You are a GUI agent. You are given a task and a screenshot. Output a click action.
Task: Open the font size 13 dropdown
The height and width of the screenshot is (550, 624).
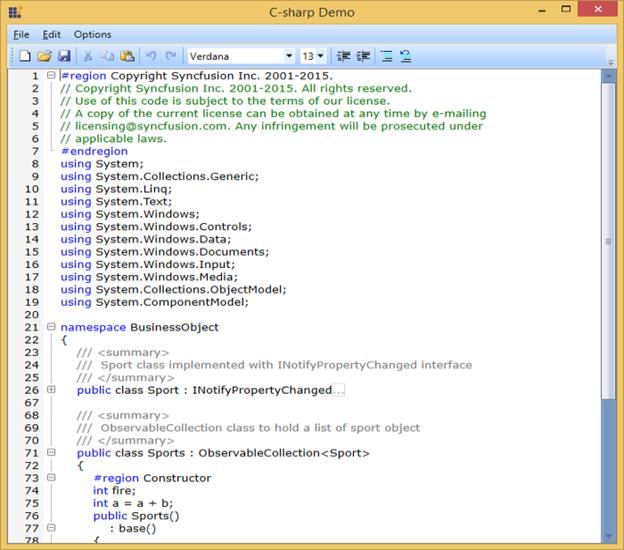pos(320,56)
